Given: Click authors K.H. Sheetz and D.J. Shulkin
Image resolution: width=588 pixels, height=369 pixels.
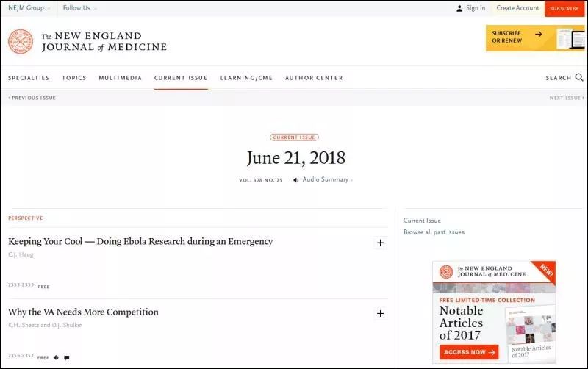Looking at the screenshot, I should 46,325.
